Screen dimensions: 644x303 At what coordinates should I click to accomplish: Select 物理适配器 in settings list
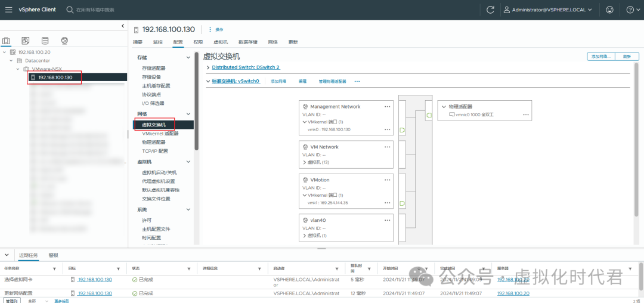[154, 142]
